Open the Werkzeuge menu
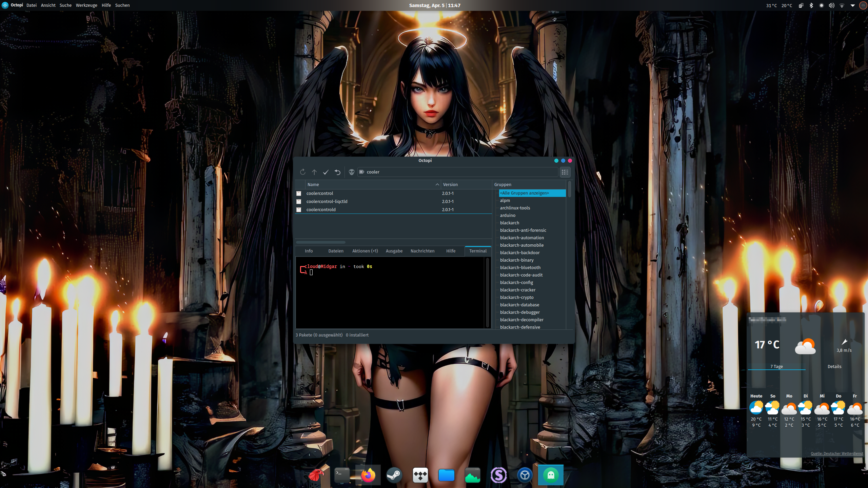 (x=86, y=5)
